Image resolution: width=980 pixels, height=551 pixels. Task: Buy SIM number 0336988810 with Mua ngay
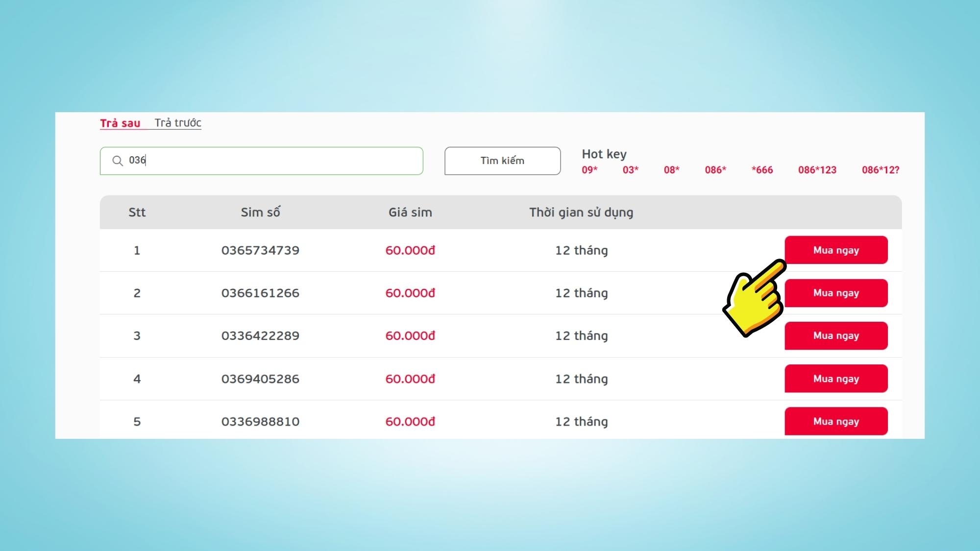[835, 421]
